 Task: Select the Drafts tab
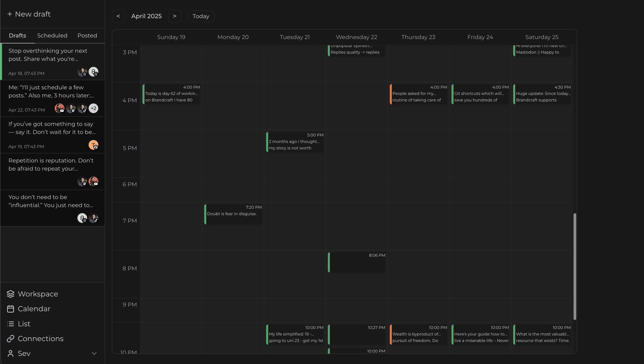[x=18, y=35]
